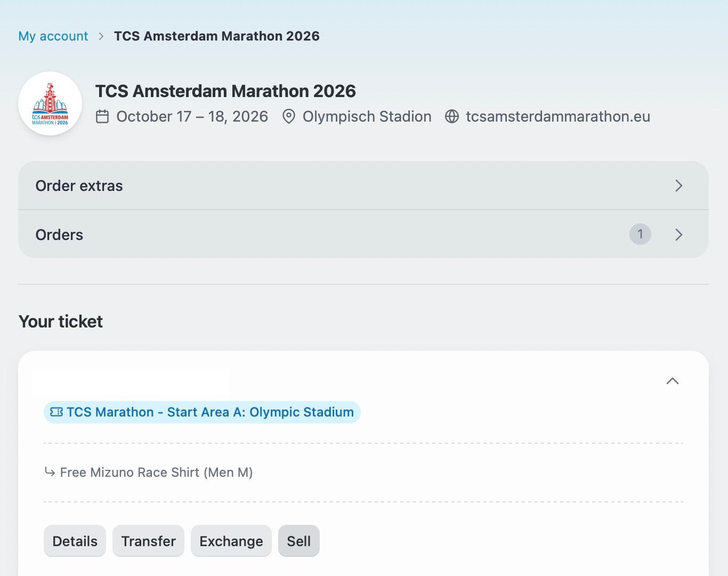This screenshot has height=576, width=728.
Task: Click the Olympisch Stadion venue text
Action: (x=367, y=116)
